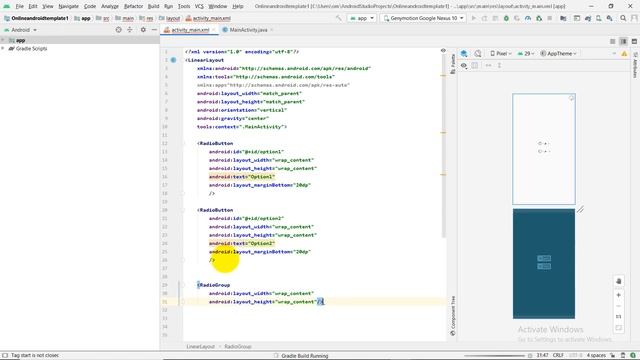The image size is (640, 360).
Task: Open the File menu
Action: (19, 7)
